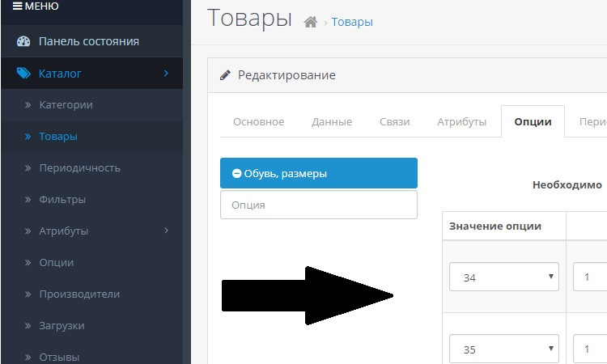Open Периодичность in the sidebar
The width and height of the screenshot is (607, 364).
(91, 168)
